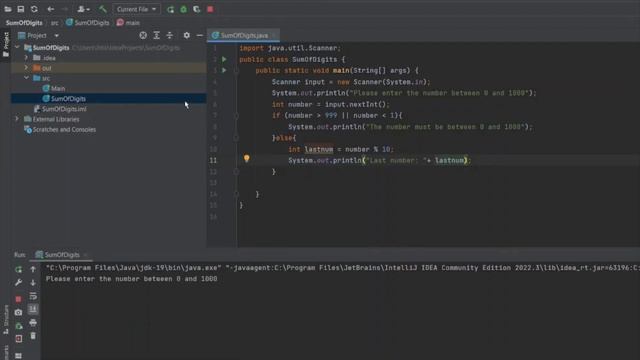
Task: Toggle scroll to end of console
Action: click(x=33, y=309)
